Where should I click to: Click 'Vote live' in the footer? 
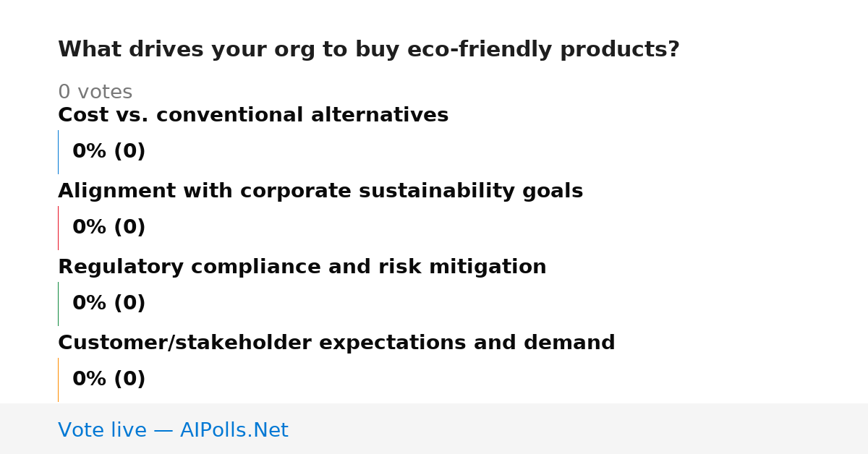(x=102, y=431)
